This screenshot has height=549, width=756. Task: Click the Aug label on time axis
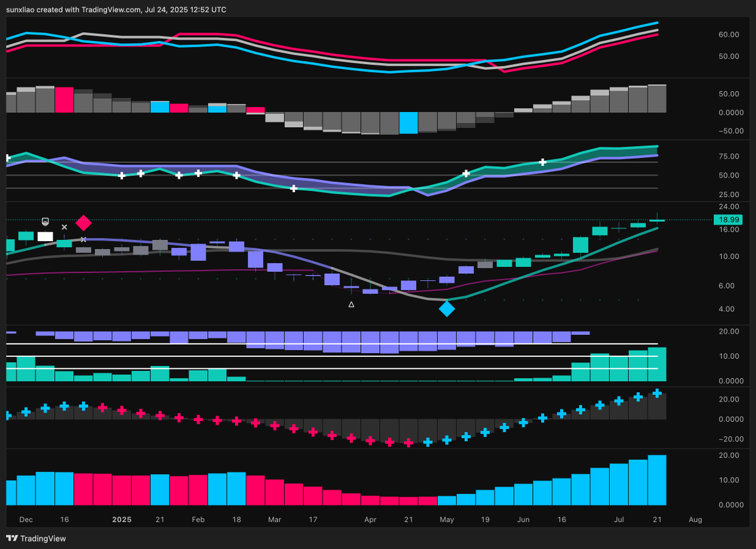[x=696, y=520]
